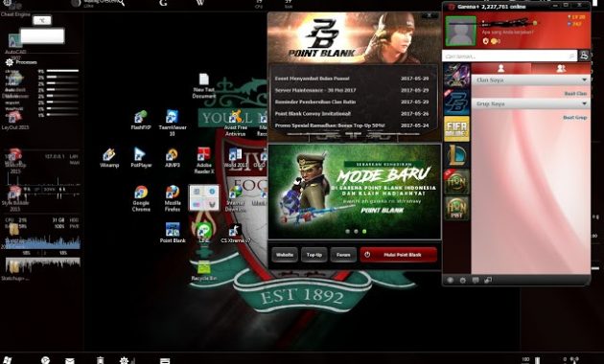Click the add friend icon beside search

tap(584, 56)
